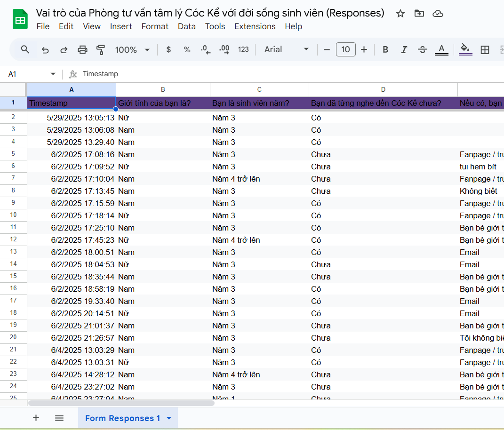Format as currency with dollar icon

168,49
